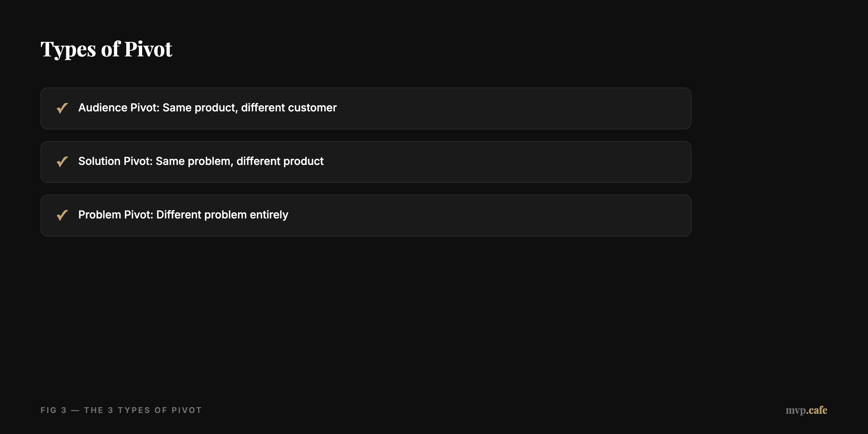Click the phrase "Same product"
The image size is (868, 434).
(x=199, y=108)
